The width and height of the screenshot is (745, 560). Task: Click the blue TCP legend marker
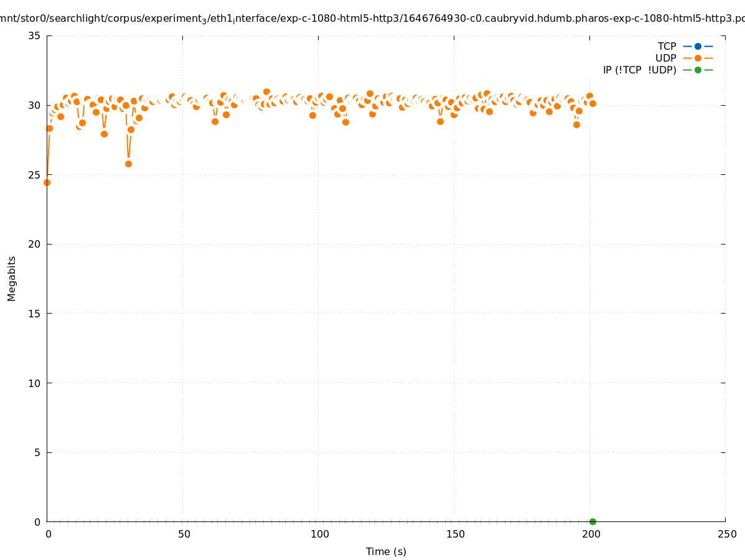coord(698,46)
